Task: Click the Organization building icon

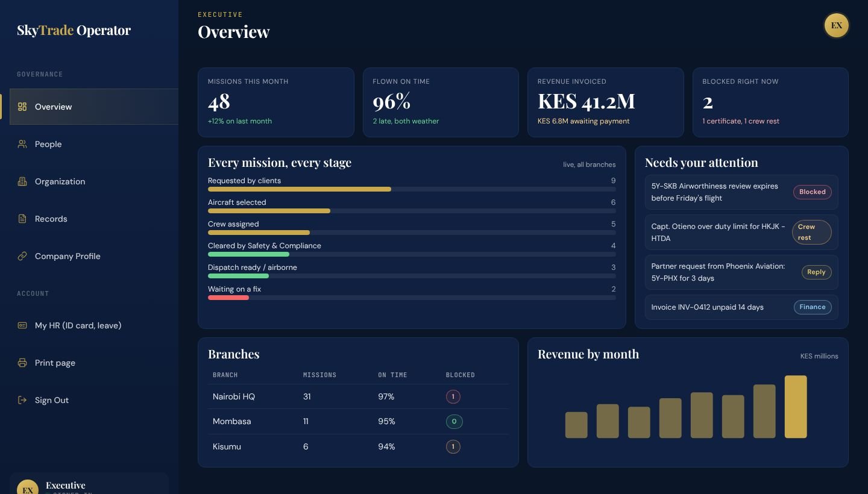Action: point(22,181)
